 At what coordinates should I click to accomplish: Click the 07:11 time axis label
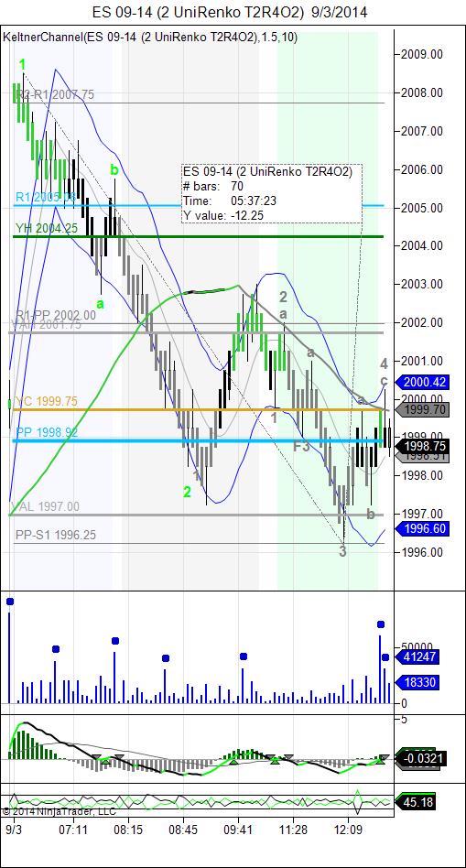coord(73,830)
